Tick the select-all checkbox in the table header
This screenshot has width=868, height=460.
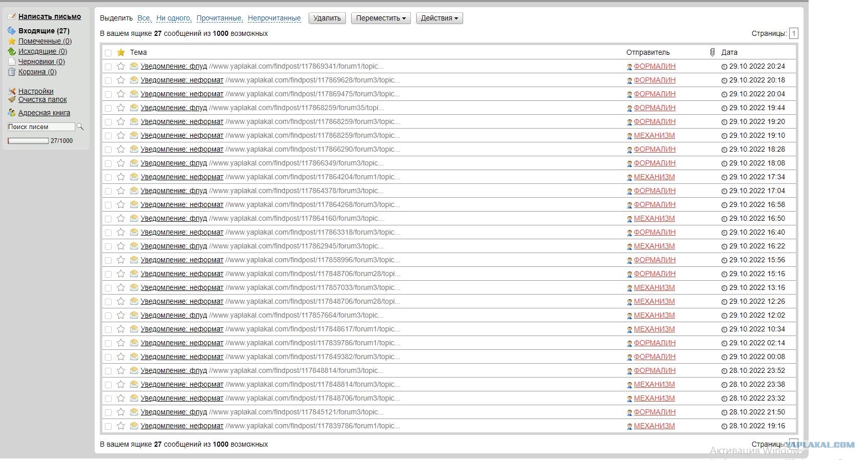(x=108, y=53)
